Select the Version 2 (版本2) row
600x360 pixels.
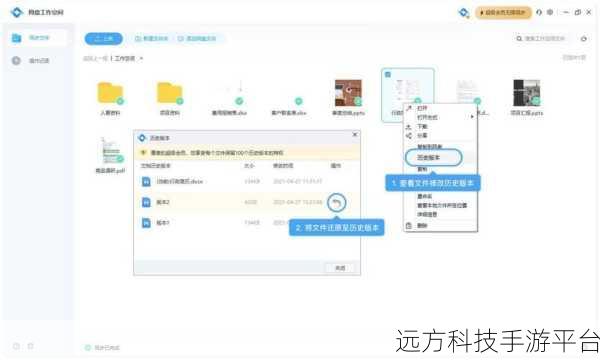coord(247,202)
